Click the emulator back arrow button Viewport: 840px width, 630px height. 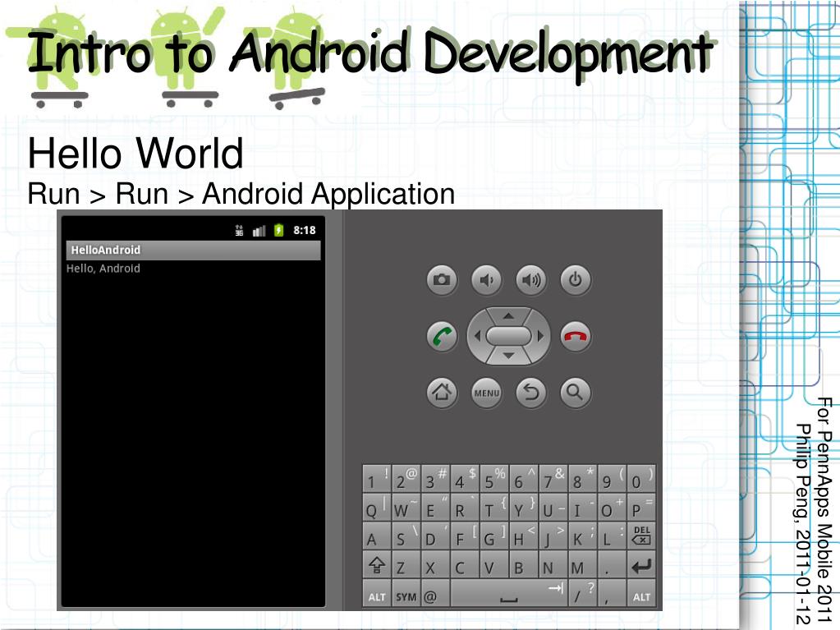(531, 393)
